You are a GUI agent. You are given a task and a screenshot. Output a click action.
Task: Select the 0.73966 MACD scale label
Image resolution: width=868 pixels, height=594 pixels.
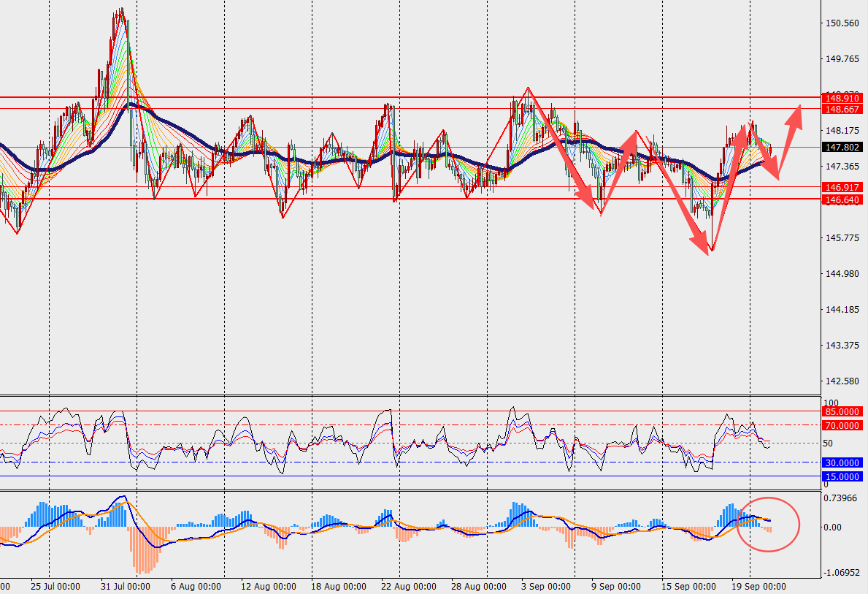[842, 498]
